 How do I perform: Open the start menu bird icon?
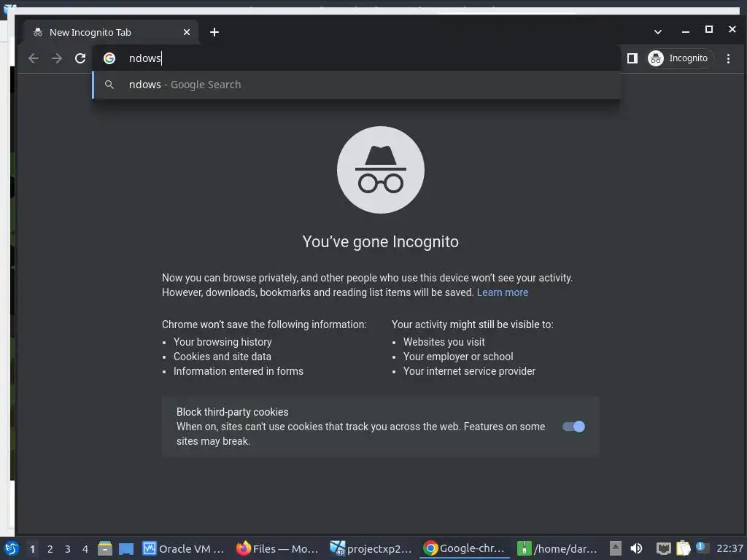point(11,548)
